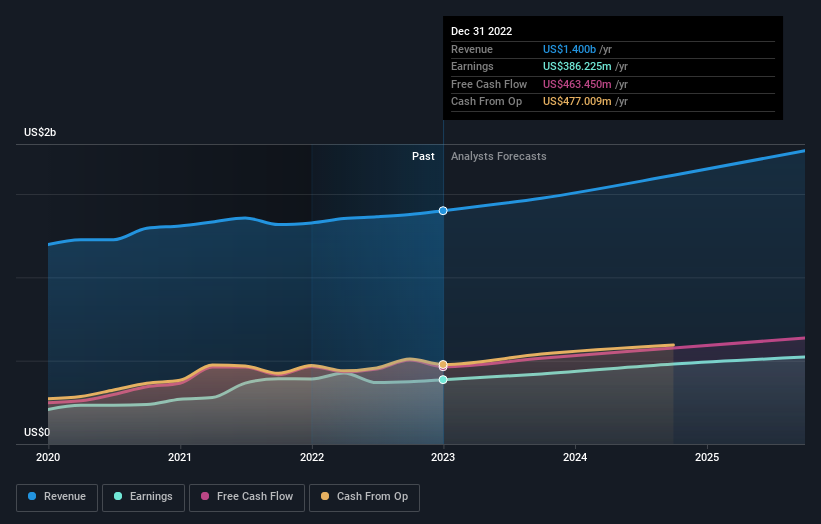The height and width of the screenshot is (524, 821).
Task: Click the 2024 x-axis label
Action: pos(575,457)
